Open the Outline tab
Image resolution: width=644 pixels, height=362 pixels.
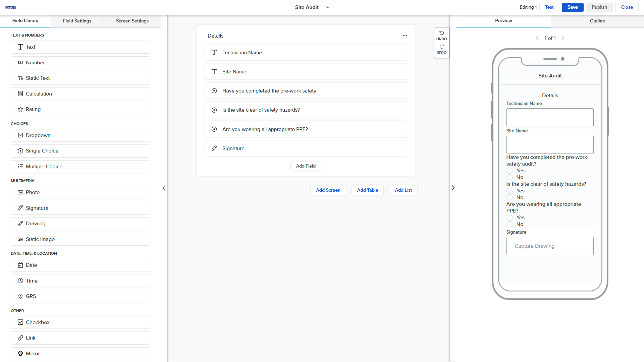597,21
